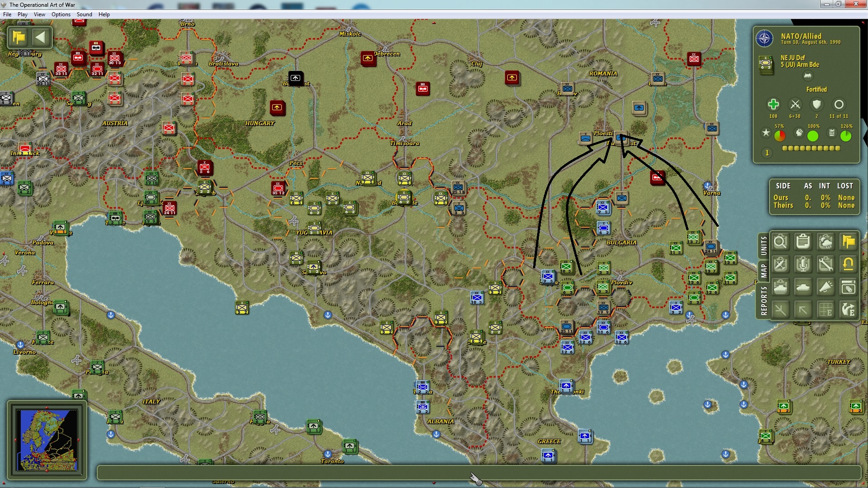868x488 pixels.
Task: Click the yellow U-turn undo arrow icon
Action: click(x=848, y=264)
